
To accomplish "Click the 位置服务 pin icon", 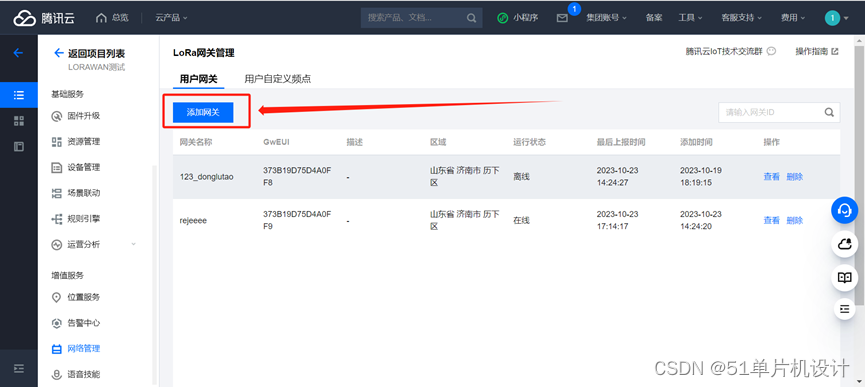I will click(x=56, y=298).
